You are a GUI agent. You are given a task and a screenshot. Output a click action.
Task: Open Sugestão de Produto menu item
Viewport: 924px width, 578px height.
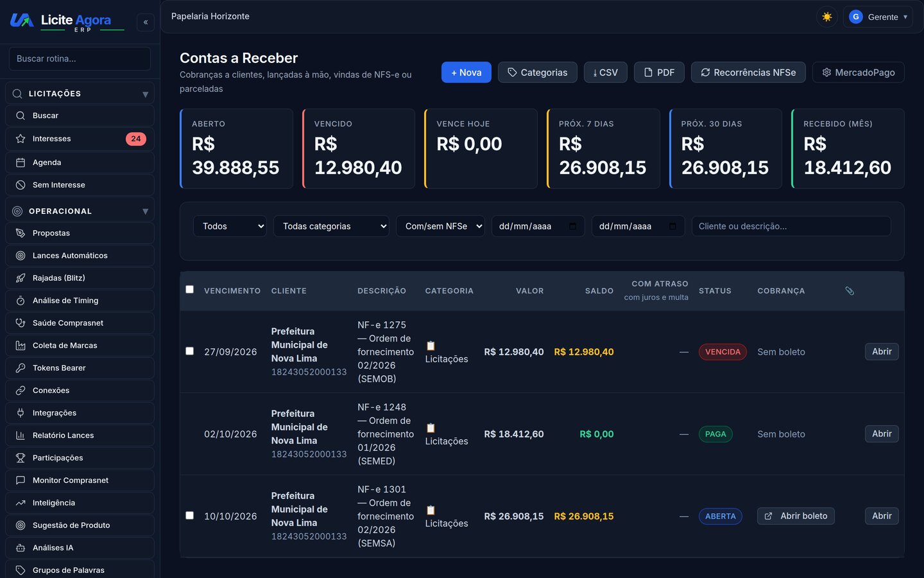(80, 525)
